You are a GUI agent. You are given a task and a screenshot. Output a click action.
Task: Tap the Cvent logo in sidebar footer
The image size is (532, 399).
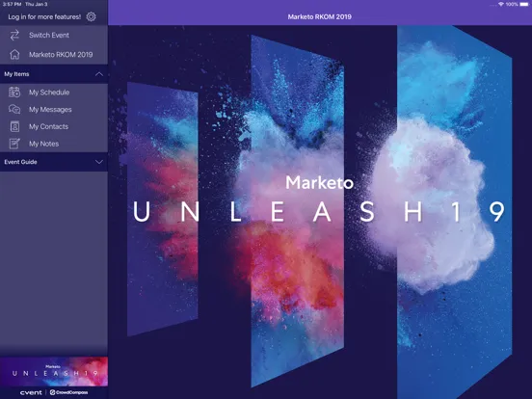pyautogui.click(x=31, y=392)
